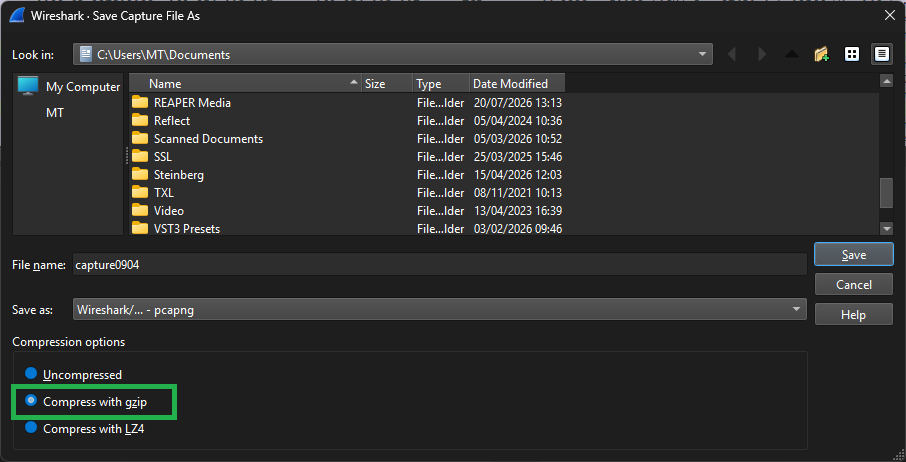This screenshot has height=462, width=906.
Task: Open the Save as format dropdown
Action: (x=440, y=310)
